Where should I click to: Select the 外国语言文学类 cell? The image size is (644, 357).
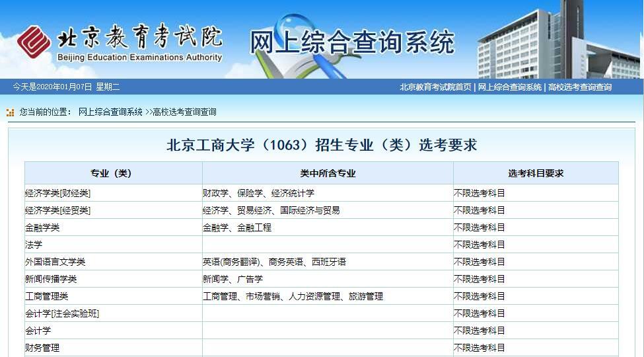coord(114,262)
